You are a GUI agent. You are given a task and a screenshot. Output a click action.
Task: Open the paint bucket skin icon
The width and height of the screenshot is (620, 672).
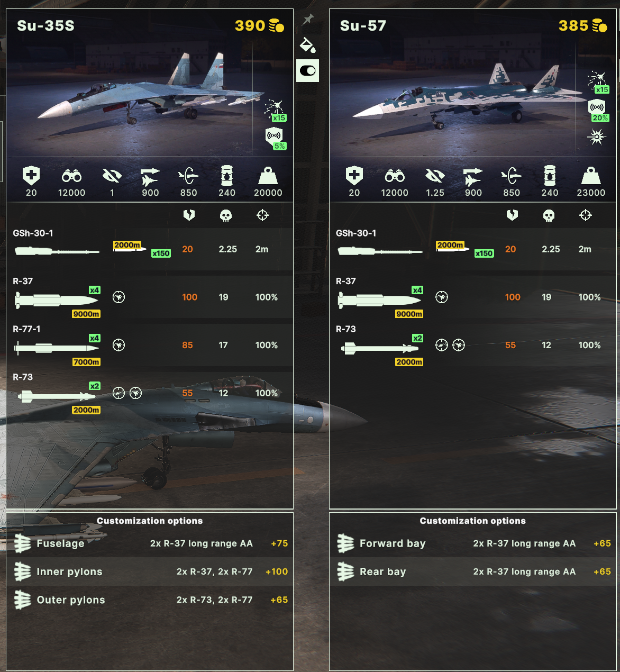(x=307, y=45)
